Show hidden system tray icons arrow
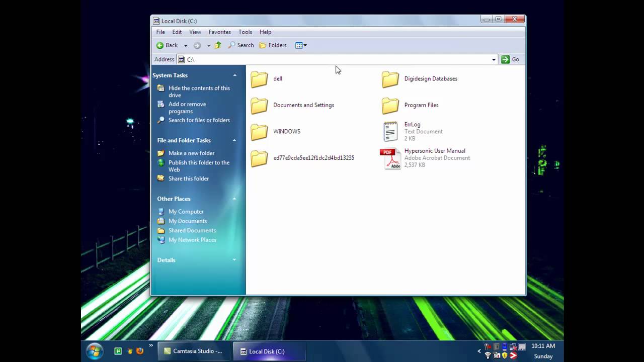 479,351
